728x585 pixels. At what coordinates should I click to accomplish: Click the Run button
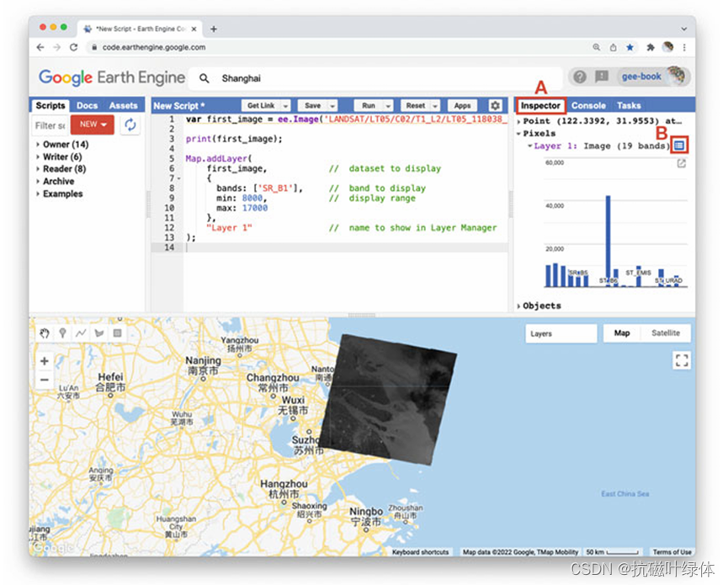click(x=369, y=106)
